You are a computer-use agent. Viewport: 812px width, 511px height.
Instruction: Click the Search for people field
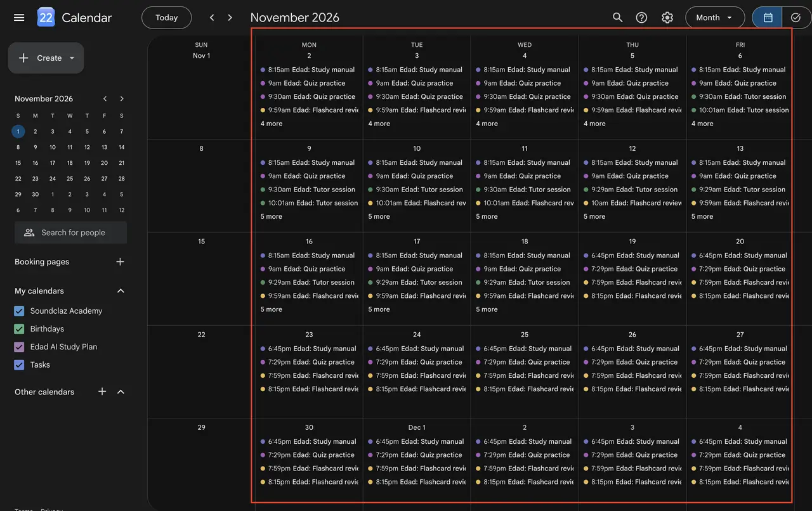pyautogui.click(x=70, y=233)
